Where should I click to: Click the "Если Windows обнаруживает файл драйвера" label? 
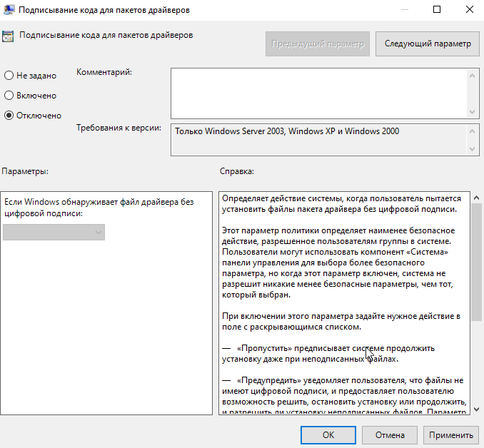[99, 208]
